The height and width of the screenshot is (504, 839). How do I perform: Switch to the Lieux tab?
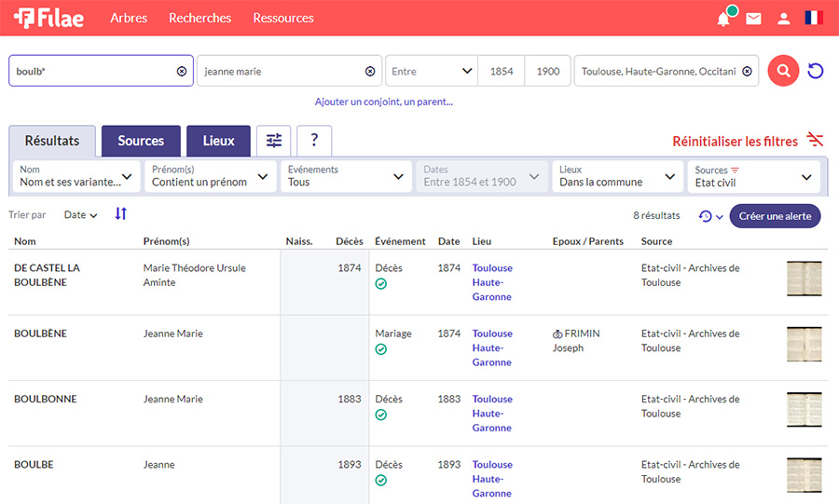tap(218, 141)
